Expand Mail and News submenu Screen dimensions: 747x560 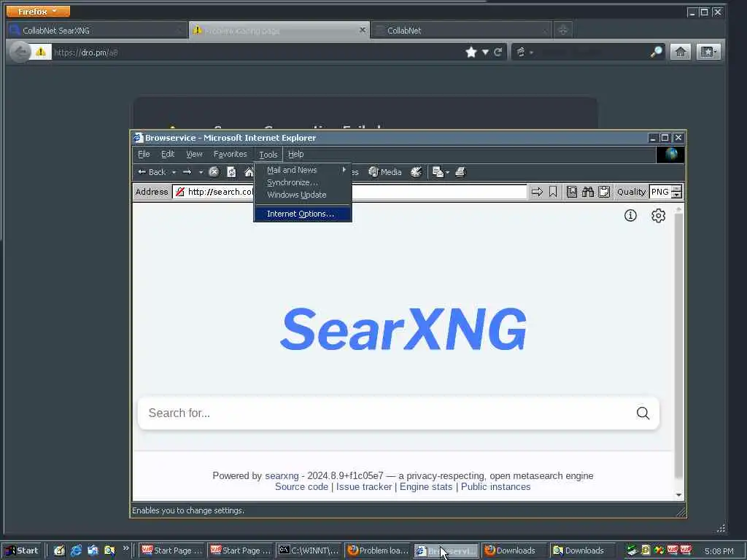pos(303,170)
